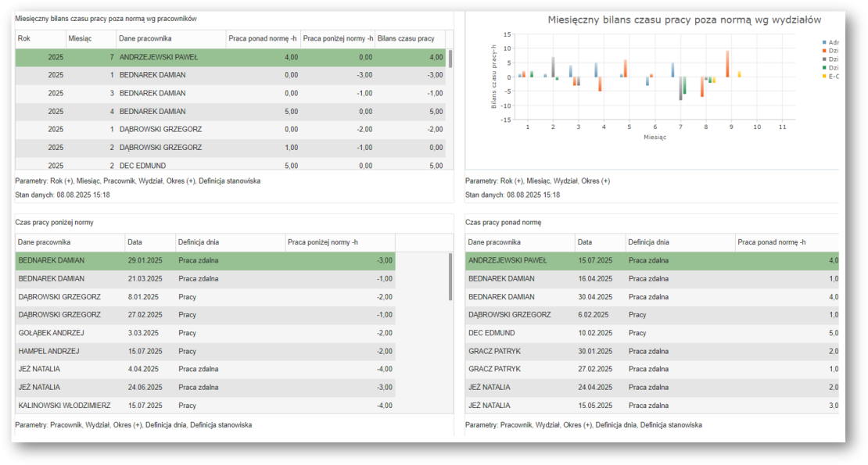Select KALINOWSKI WŁODZIMIERZ row in below-norm table
The image size is (868, 465).
click(205, 406)
